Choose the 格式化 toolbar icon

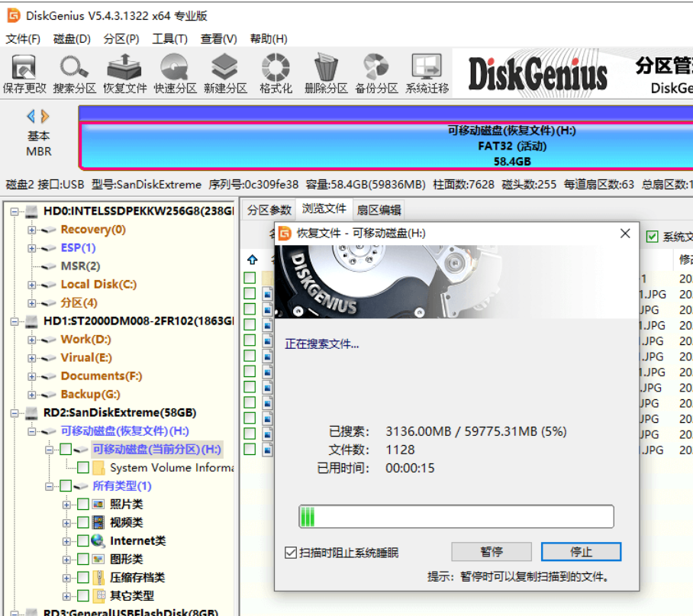[x=276, y=73]
